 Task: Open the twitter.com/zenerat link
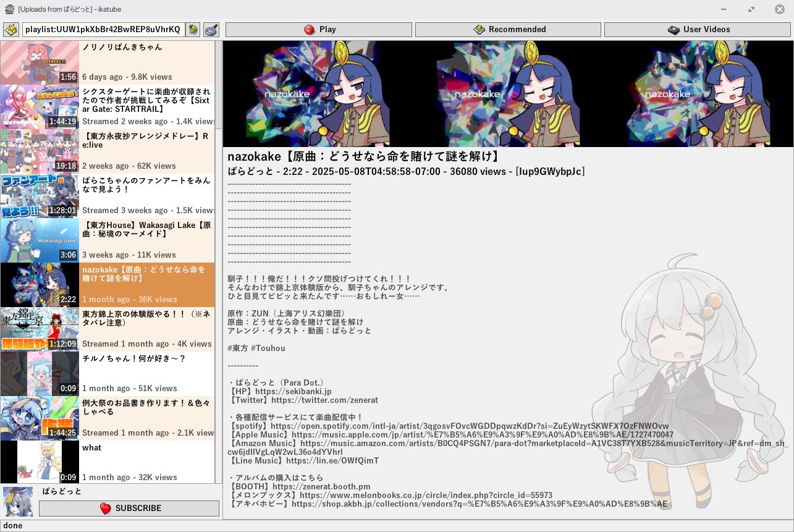[x=325, y=400]
